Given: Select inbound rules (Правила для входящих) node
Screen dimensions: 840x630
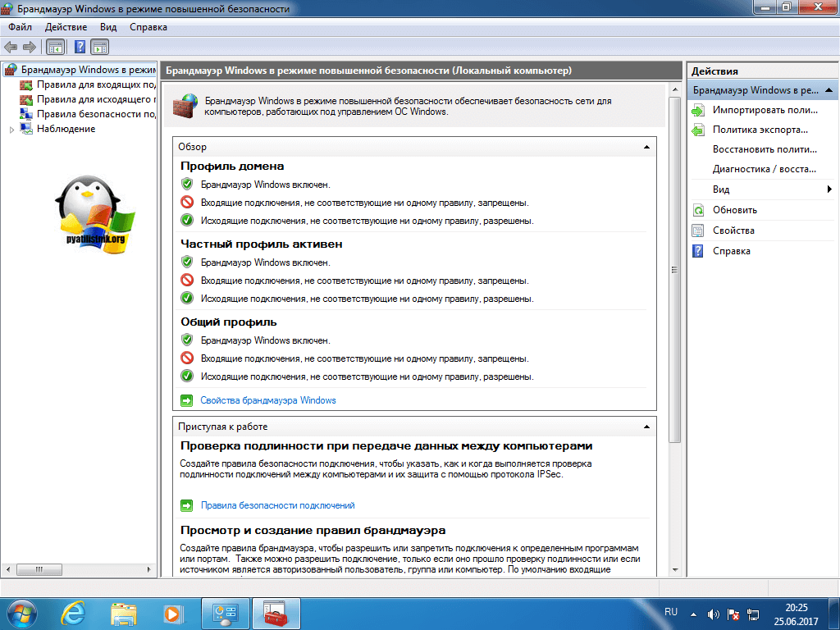Looking at the screenshot, I should click(x=96, y=84).
